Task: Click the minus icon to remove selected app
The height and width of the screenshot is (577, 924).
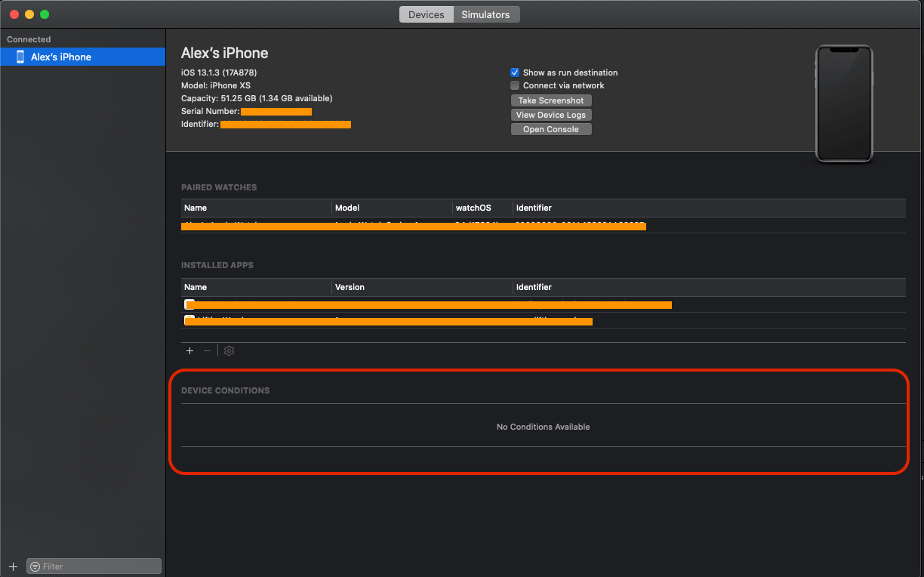Action: [x=207, y=350]
